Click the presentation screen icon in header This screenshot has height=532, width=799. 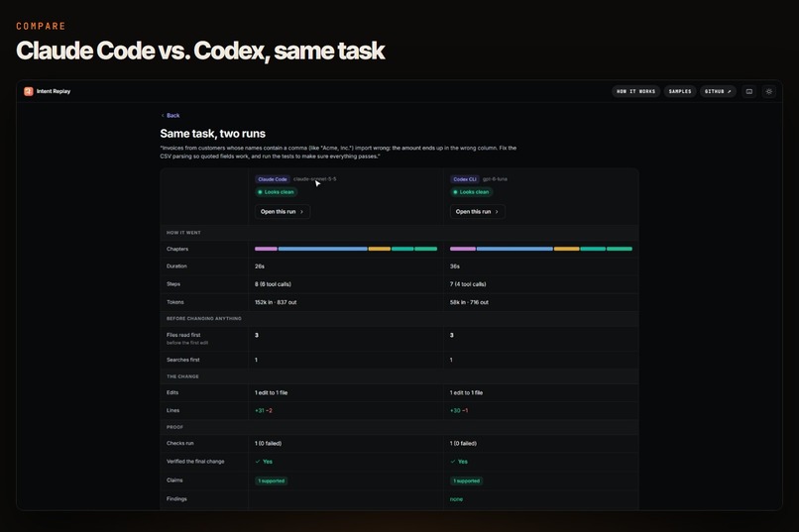tap(749, 91)
